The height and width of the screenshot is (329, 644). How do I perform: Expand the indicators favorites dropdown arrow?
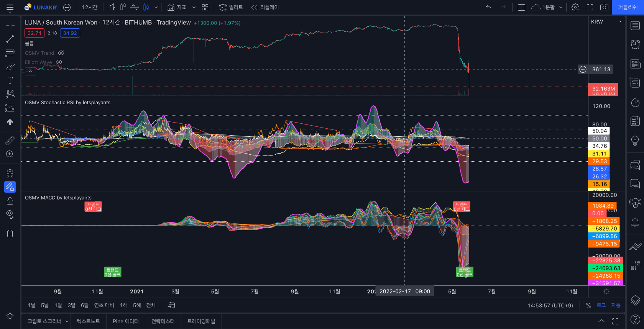click(194, 7)
